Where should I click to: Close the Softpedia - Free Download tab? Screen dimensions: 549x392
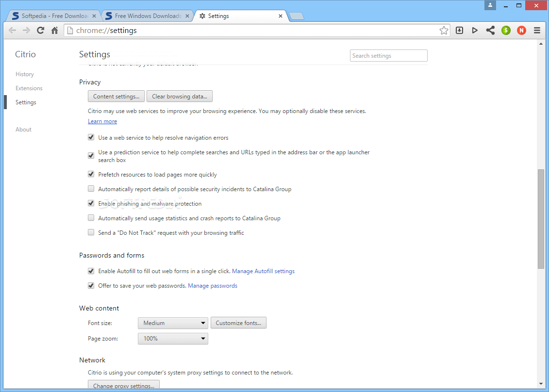point(94,16)
